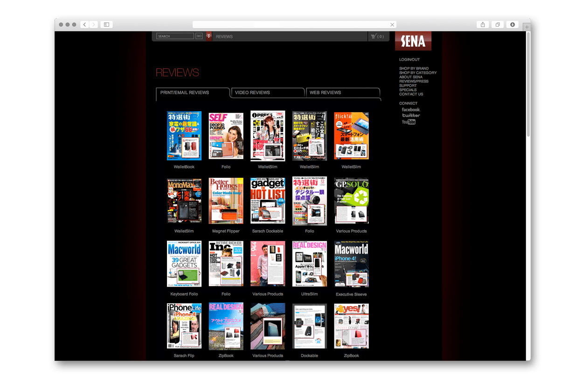Image resolution: width=588 pixels, height=387 pixels.
Task: Open the blue WalletBook magazine cover
Action: (184, 136)
